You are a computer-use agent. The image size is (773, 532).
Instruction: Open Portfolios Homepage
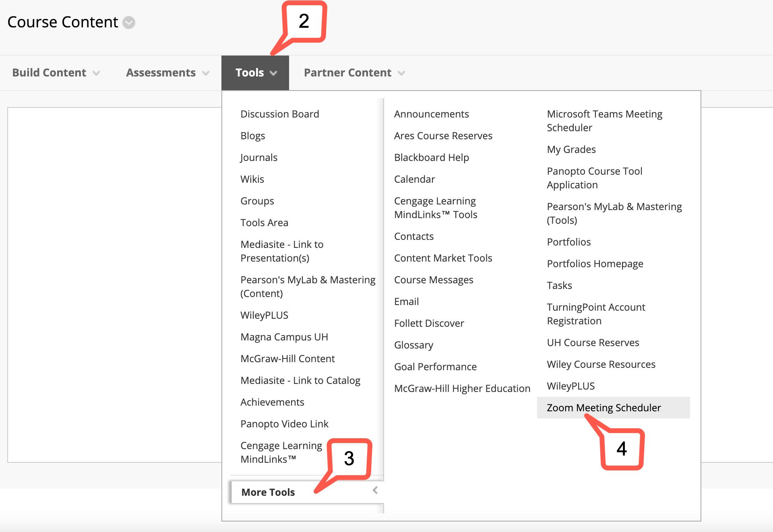[x=595, y=264]
